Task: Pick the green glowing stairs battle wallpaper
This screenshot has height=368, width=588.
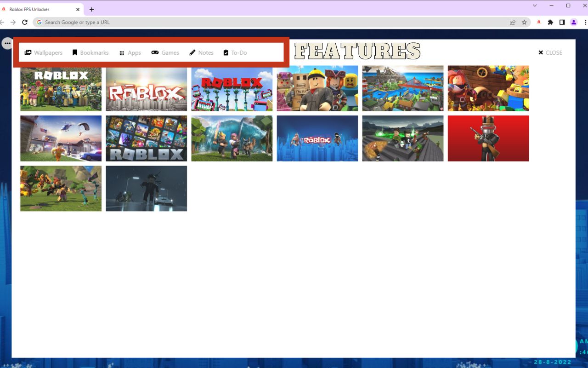Action: click(x=403, y=138)
